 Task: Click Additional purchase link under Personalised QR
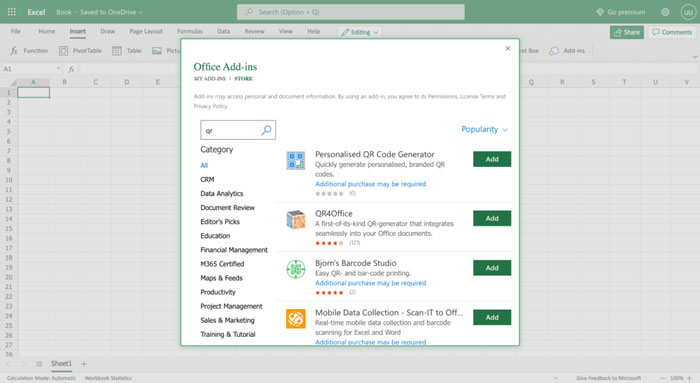[371, 184]
